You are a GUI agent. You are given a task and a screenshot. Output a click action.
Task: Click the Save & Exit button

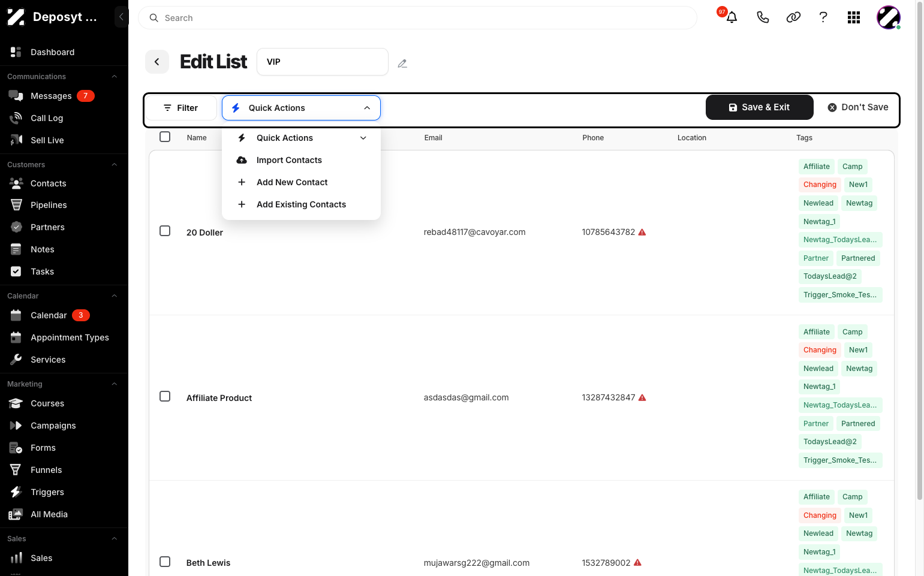759,107
